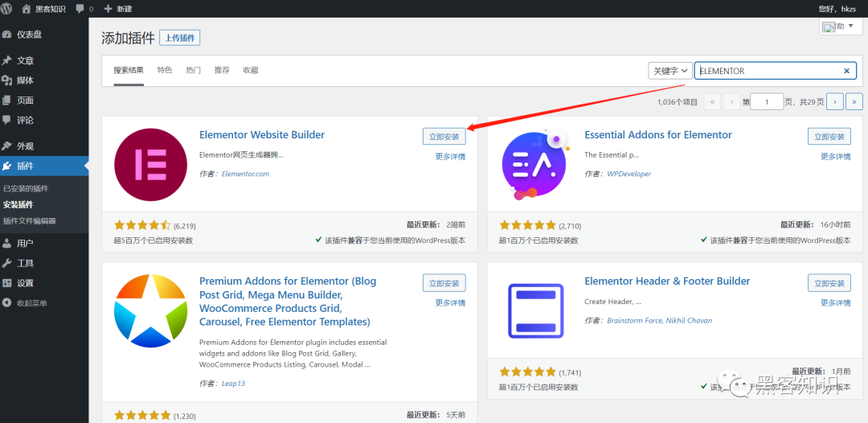
Task: Open 已安装的插件 submenu item
Action: [x=26, y=188]
